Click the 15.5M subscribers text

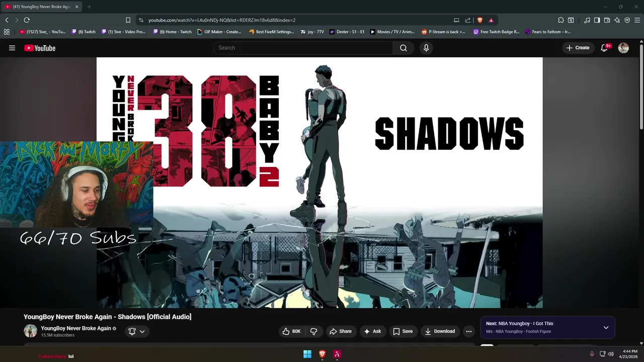pyautogui.click(x=58, y=335)
